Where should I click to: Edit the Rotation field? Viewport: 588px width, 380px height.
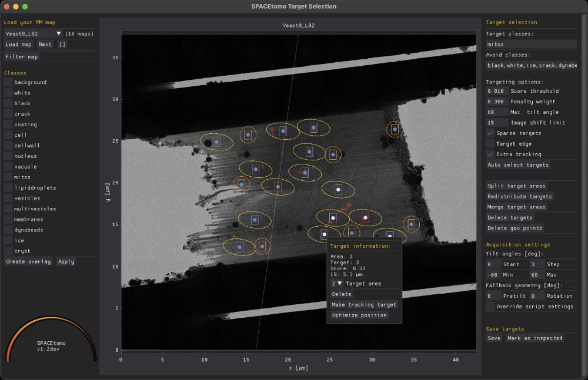click(x=537, y=295)
